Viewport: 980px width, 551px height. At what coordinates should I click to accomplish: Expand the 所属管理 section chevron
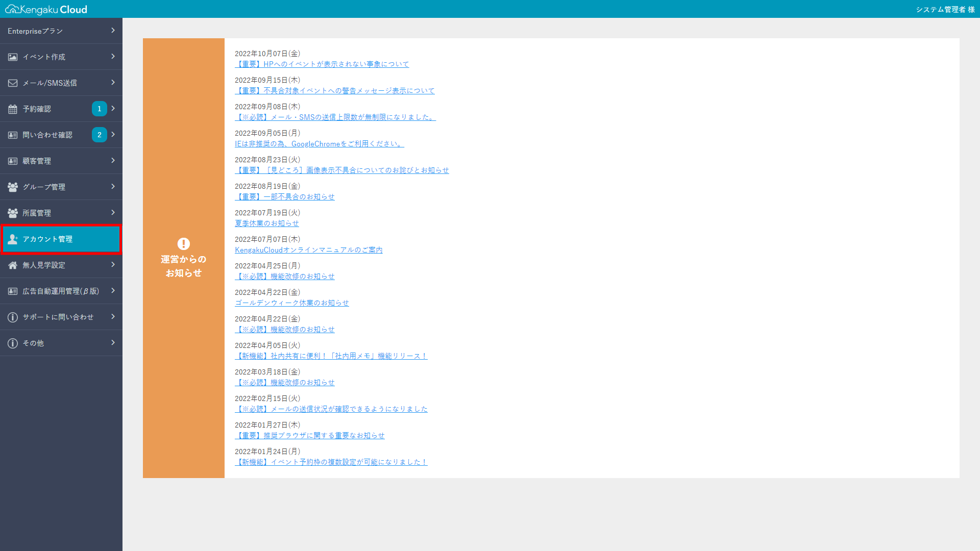point(113,213)
